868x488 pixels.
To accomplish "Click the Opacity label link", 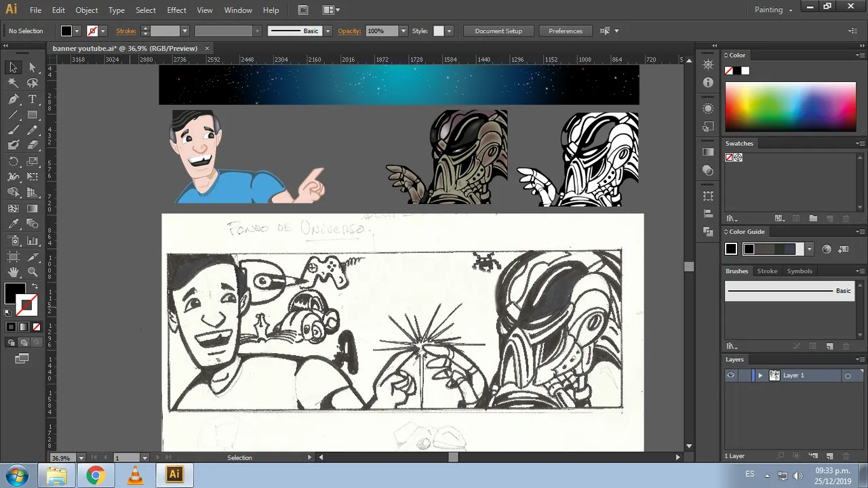I will (x=349, y=31).
